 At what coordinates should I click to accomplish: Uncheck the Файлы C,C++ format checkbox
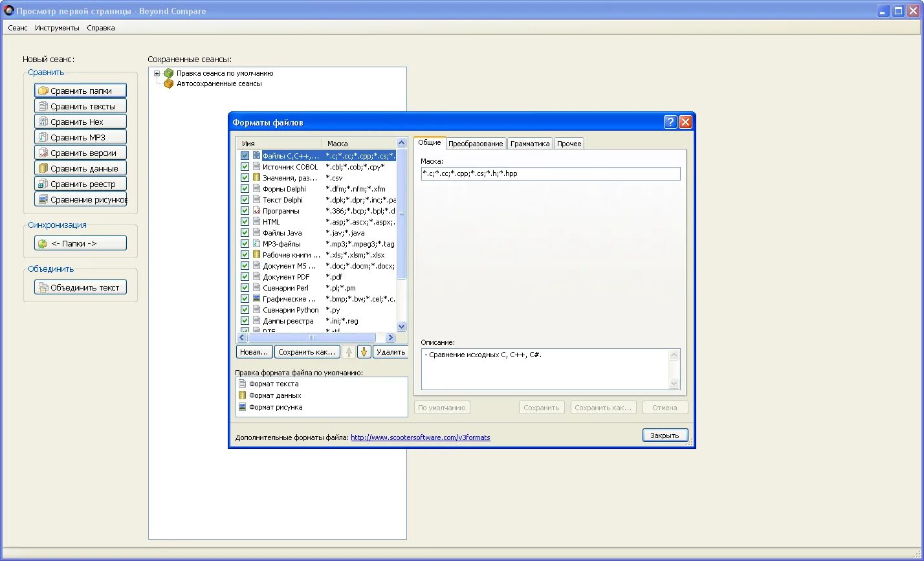coord(245,156)
